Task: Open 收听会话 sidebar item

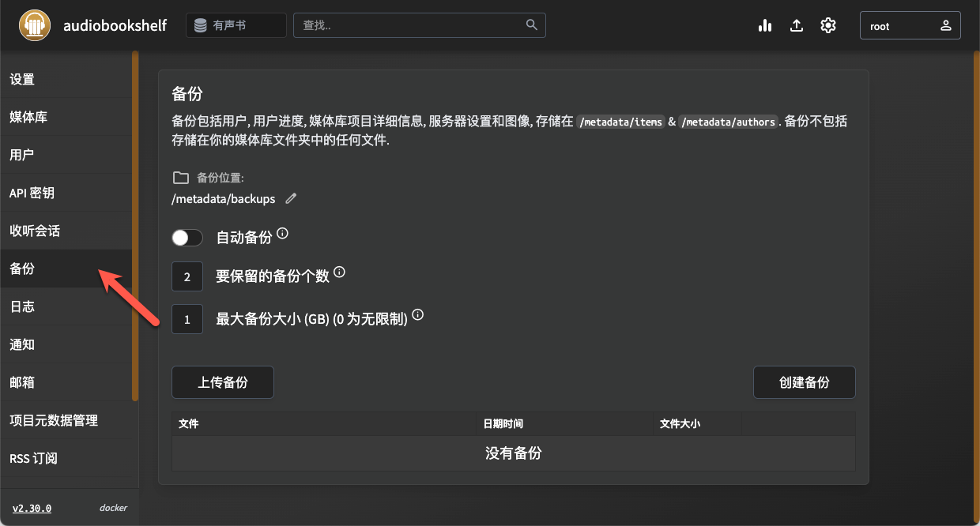Action: click(66, 231)
